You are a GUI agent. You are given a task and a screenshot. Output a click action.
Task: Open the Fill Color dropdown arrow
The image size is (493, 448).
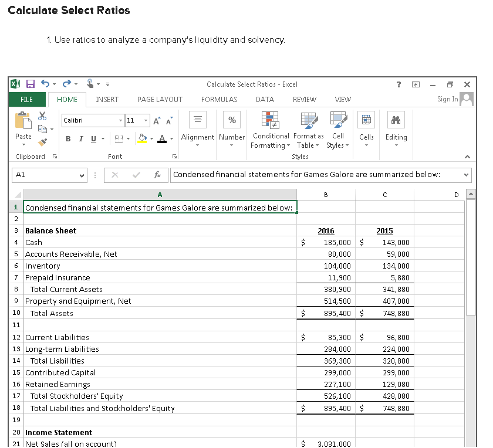(151, 139)
